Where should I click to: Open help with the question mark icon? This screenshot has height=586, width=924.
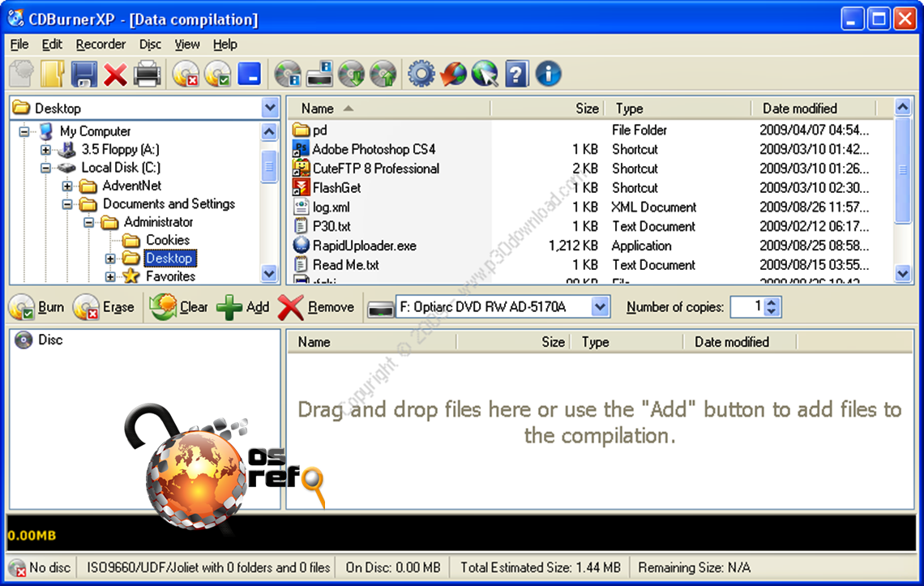point(516,75)
